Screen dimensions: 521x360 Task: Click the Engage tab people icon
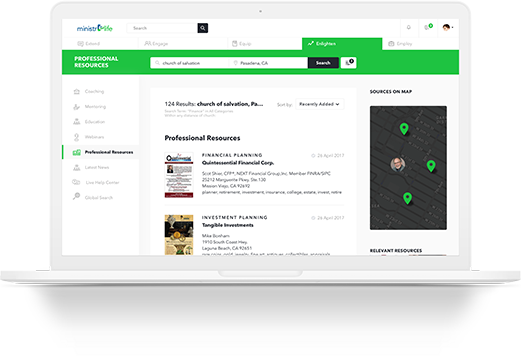(x=147, y=43)
